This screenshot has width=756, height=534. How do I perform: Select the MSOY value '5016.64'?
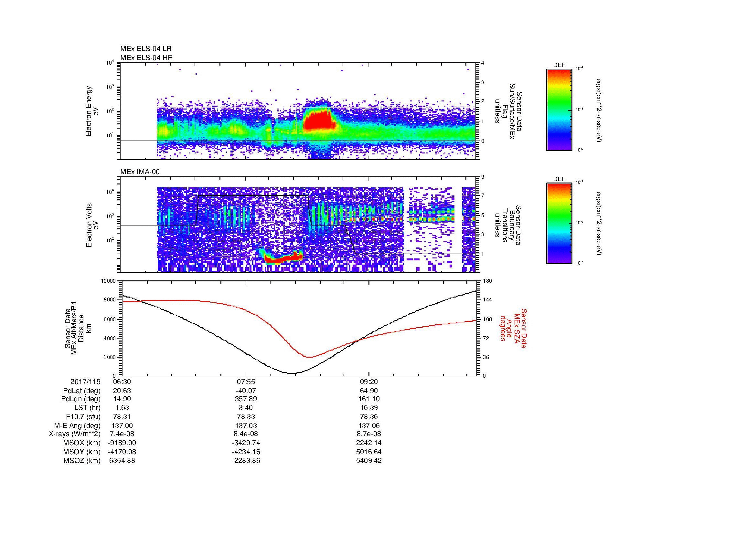(x=369, y=452)
